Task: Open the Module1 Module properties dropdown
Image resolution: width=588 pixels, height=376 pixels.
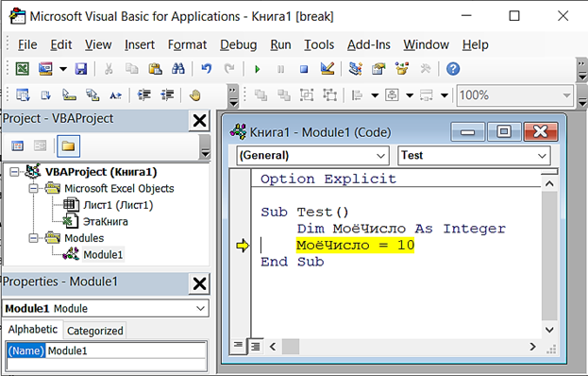Action: coord(106,309)
